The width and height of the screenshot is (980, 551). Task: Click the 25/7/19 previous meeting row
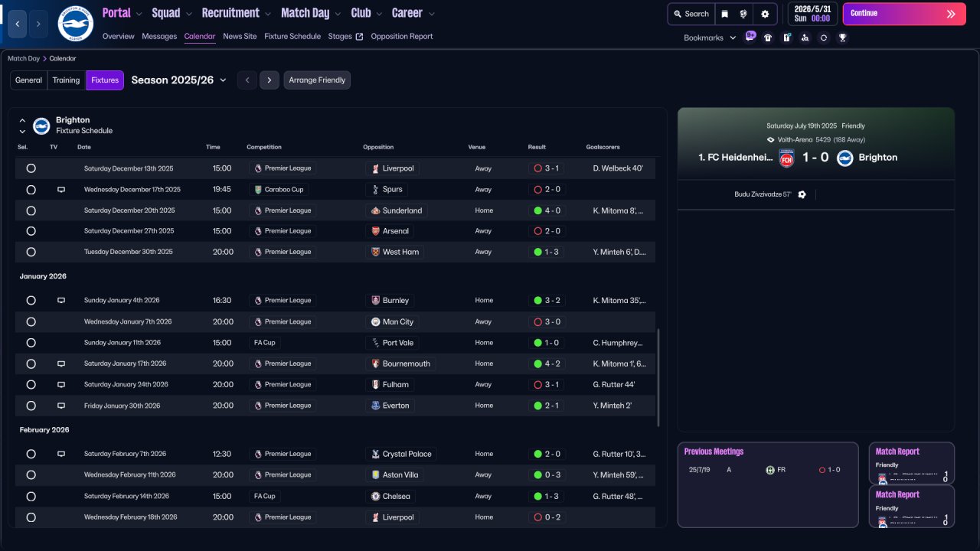tap(768, 470)
